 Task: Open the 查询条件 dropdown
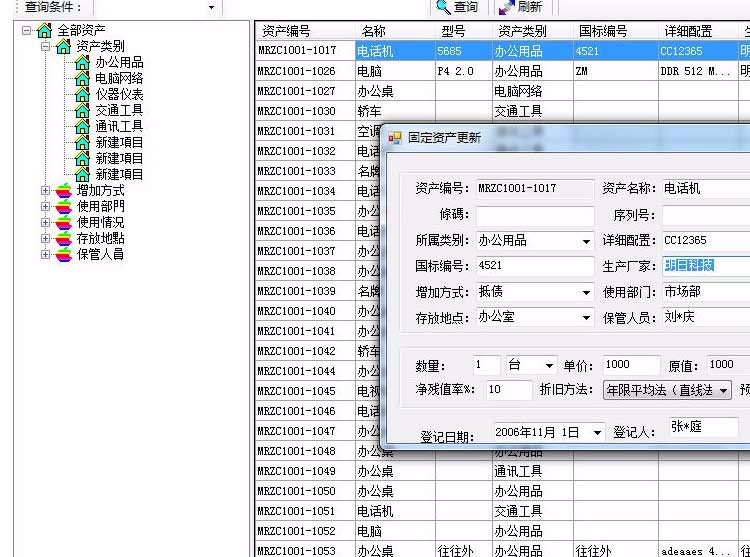211,7
